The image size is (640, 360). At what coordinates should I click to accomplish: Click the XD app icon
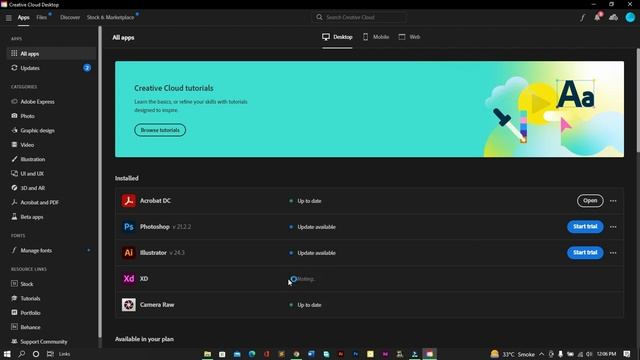click(x=129, y=279)
